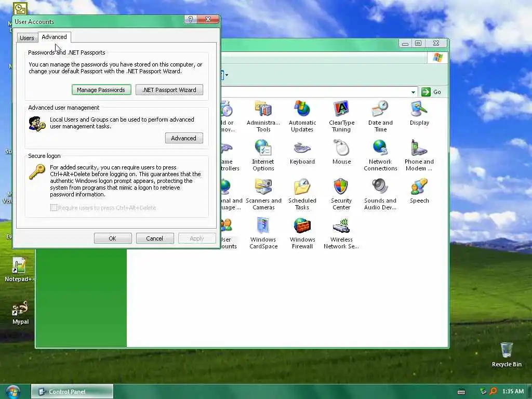Select Mypal desktop shortcut

click(20, 312)
